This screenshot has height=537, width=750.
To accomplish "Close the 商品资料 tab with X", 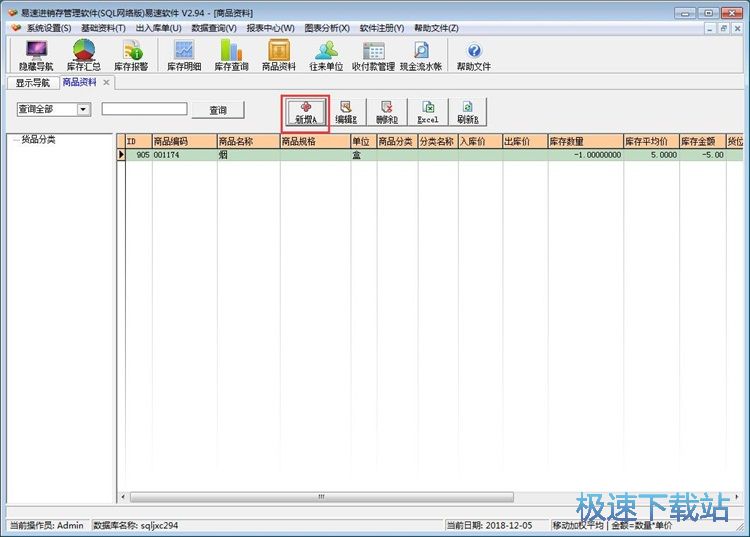I will coord(106,83).
